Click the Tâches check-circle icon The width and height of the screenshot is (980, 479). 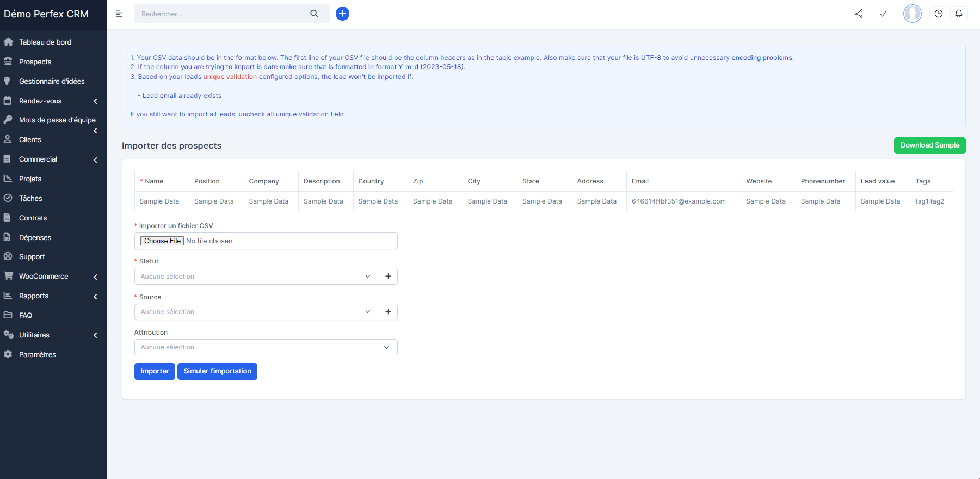[x=8, y=198]
